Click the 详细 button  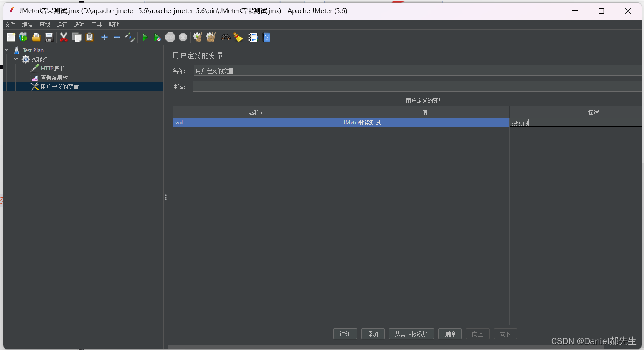click(x=345, y=334)
